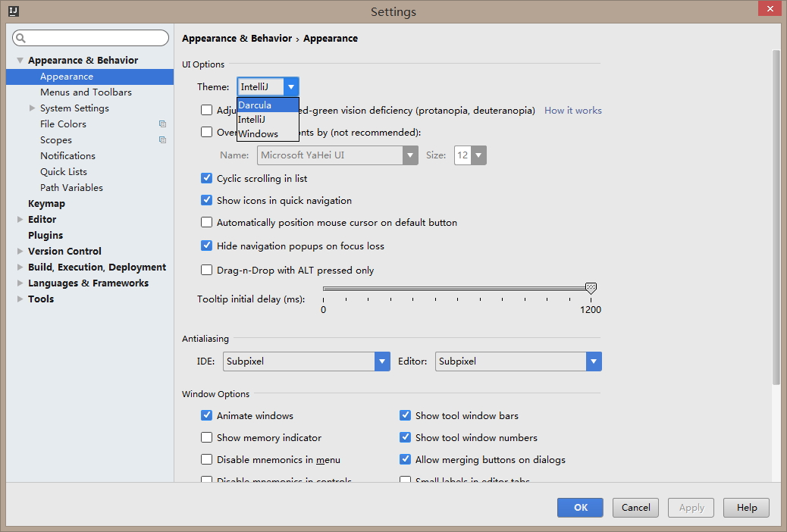Toggle Override default fonts checkbox
The image size is (787, 532).
click(x=206, y=132)
